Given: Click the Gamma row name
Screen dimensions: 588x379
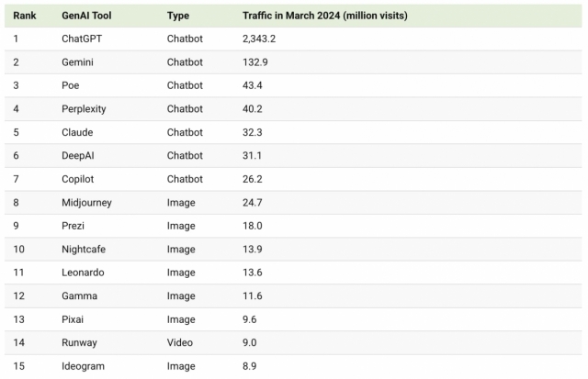Looking at the screenshot, I should [79, 295].
